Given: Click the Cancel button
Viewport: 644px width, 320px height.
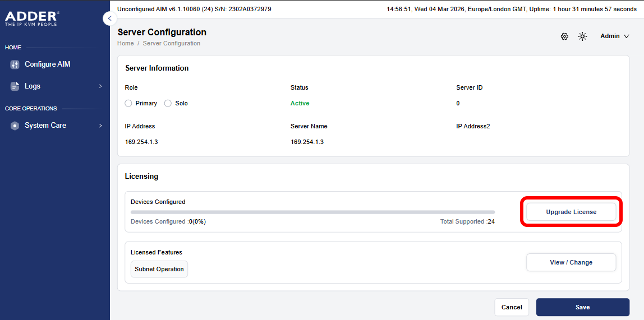Looking at the screenshot, I should click(x=512, y=307).
